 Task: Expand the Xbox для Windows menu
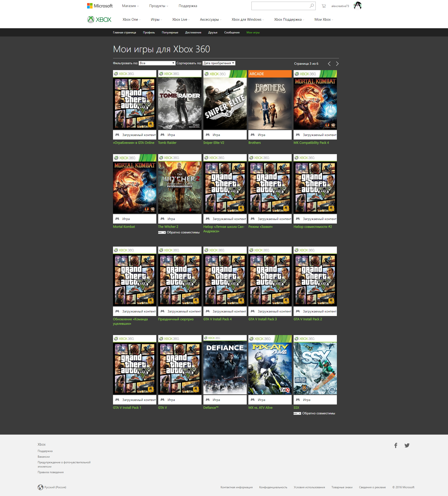coord(248,20)
